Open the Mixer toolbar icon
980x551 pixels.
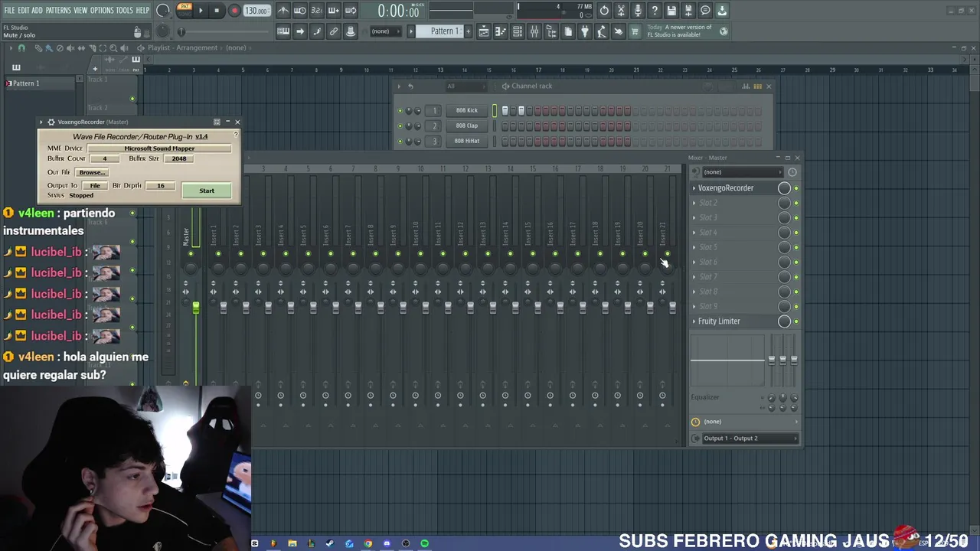[x=534, y=31]
